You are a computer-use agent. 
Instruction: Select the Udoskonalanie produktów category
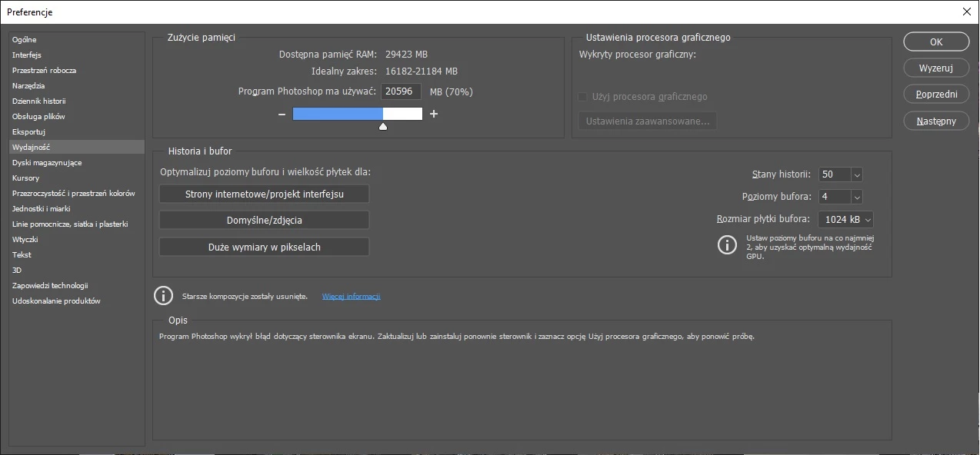pyautogui.click(x=76, y=301)
